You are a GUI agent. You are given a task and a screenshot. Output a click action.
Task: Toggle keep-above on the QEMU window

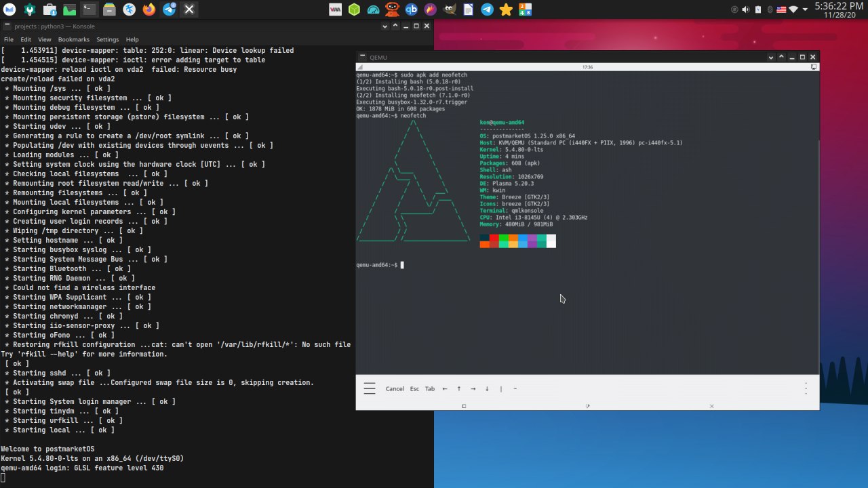coord(781,57)
